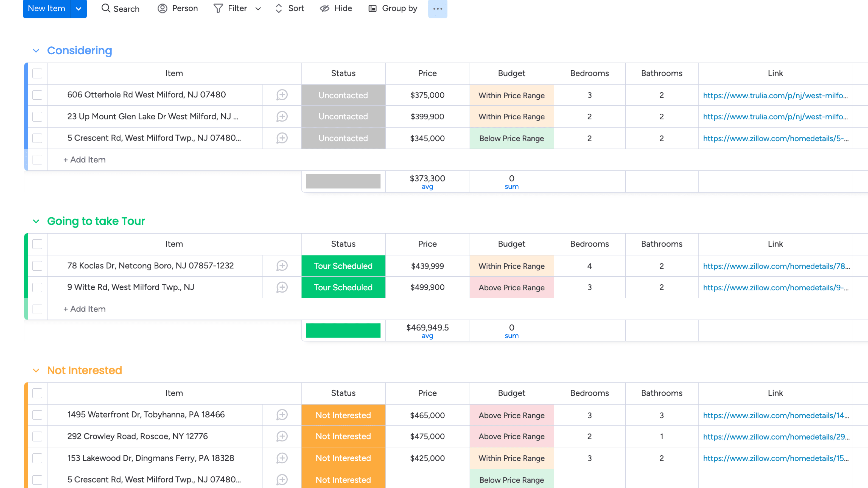The height and width of the screenshot is (488, 868).
Task: Click the Filter funnel icon
Action: pos(218,8)
